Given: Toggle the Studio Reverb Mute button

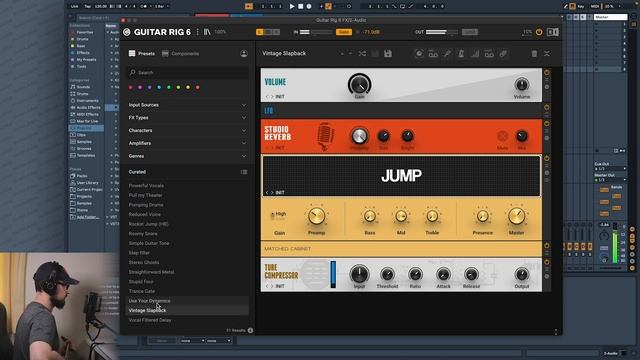Looking at the screenshot, I should point(502,136).
